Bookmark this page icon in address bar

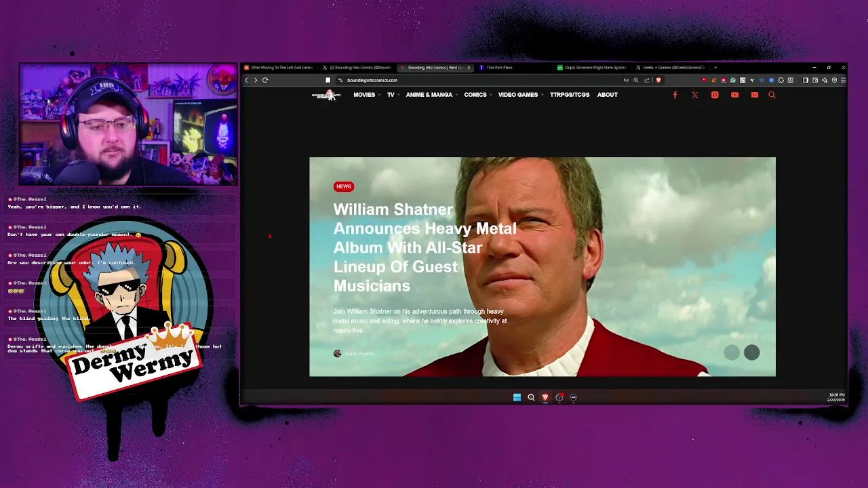(x=328, y=80)
